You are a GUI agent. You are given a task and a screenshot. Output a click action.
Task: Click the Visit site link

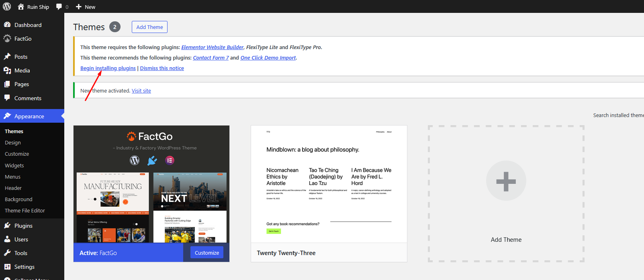point(141,91)
